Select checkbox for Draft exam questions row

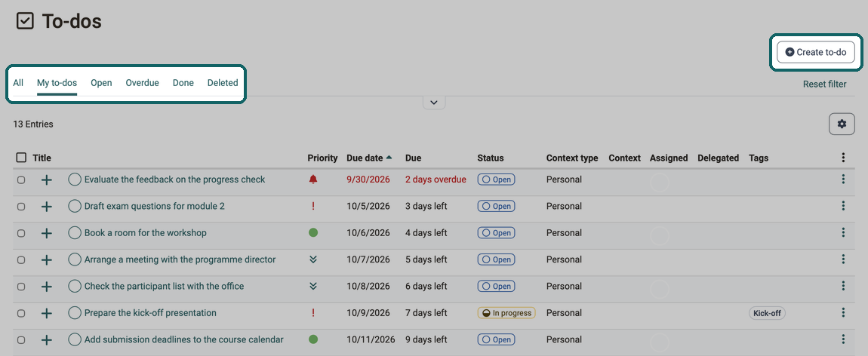tap(21, 206)
